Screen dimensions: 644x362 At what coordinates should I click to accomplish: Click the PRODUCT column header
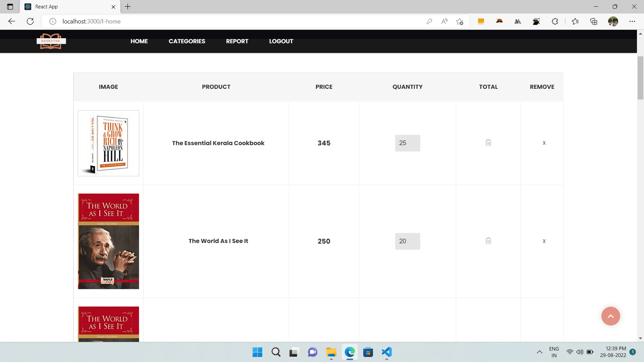pos(216,87)
